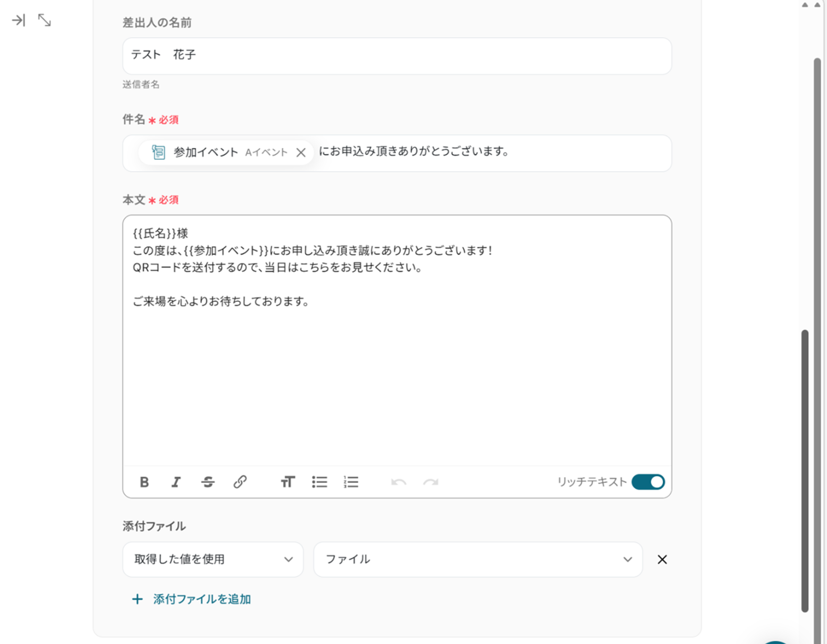This screenshot has width=827, height=644.
Task: Click the undo arrow in the editor
Action: 399,482
